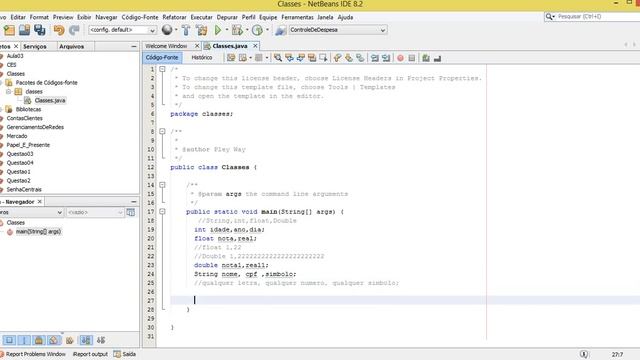This screenshot has height=360, width=640.
Task: Click the Debug Project icon
Action: pyautogui.click(x=237, y=30)
